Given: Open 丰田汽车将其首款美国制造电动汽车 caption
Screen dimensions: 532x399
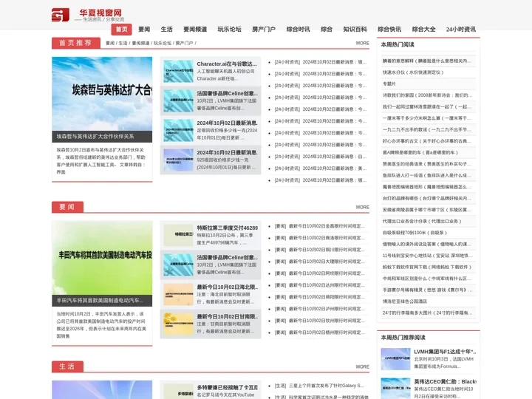Looking at the screenshot, I should [100, 300].
